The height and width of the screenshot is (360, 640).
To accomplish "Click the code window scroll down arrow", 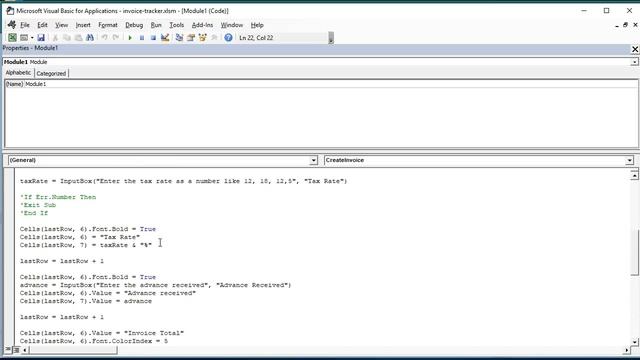I will click(x=634, y=342).
